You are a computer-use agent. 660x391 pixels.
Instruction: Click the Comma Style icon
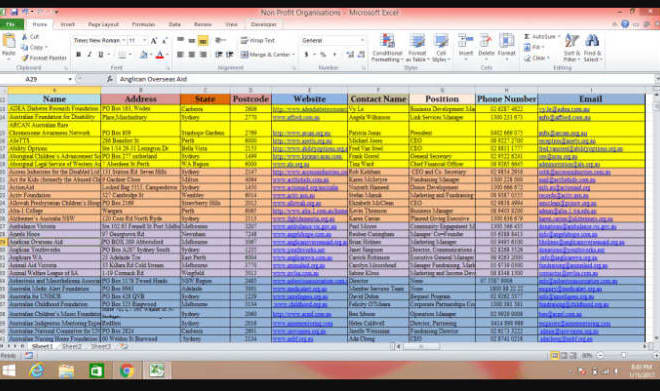pos(335,55)
